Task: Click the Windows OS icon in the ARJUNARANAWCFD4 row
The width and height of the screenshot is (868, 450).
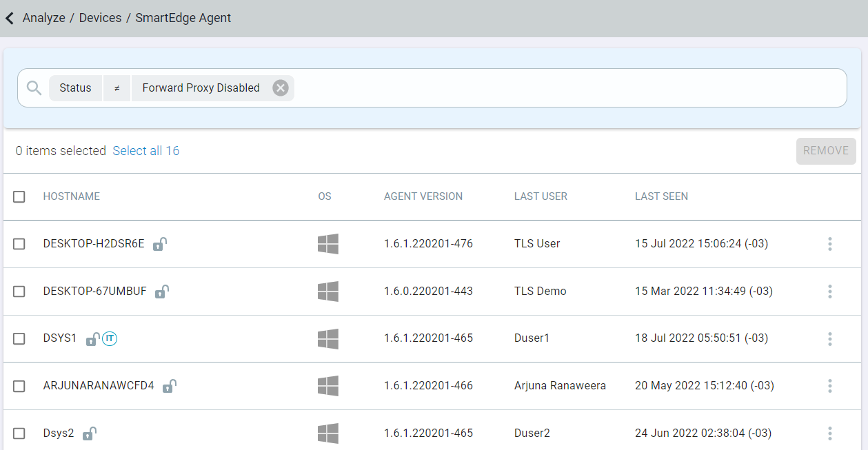Action: point(328,386)
